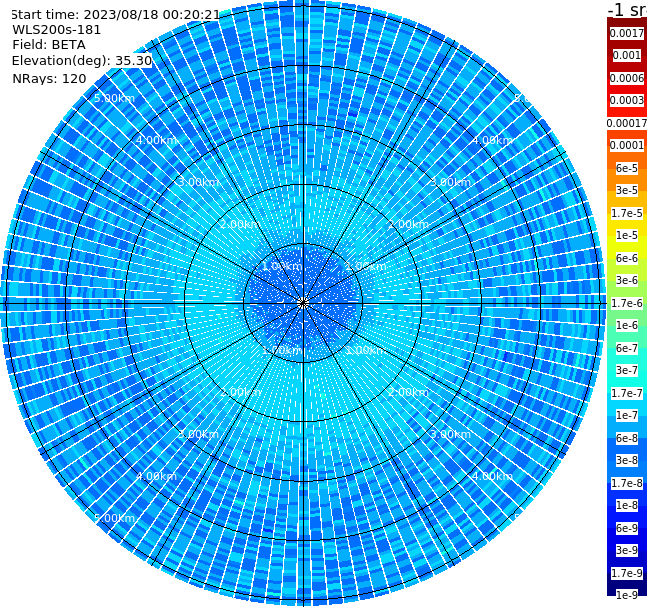Select the 1e-7 colorbar value
The height and width of the screenshot is (607, 647).
click(627, 415)
